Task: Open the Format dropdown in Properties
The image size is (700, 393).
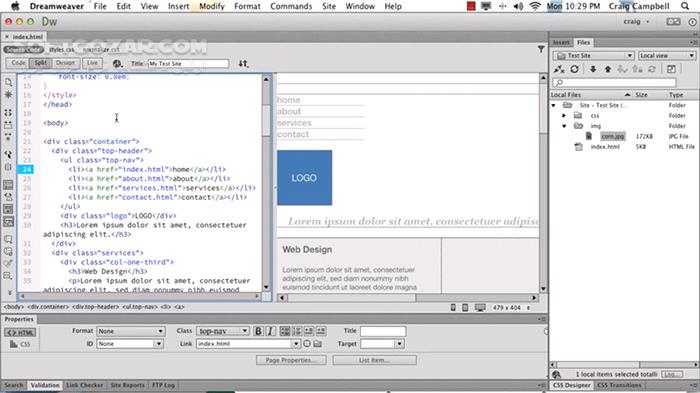Action: pyautogui.click(x=131, y=331)
